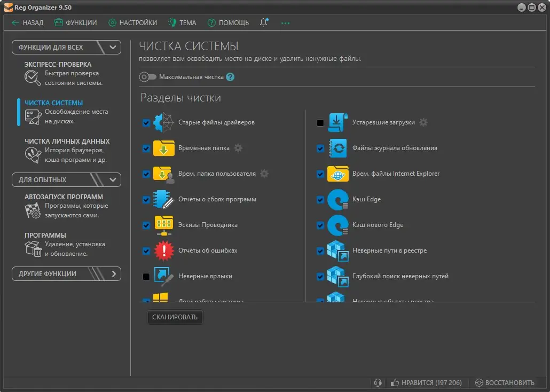
Task: Click the Кэш Edge browser icon
Action: point(338,199)
